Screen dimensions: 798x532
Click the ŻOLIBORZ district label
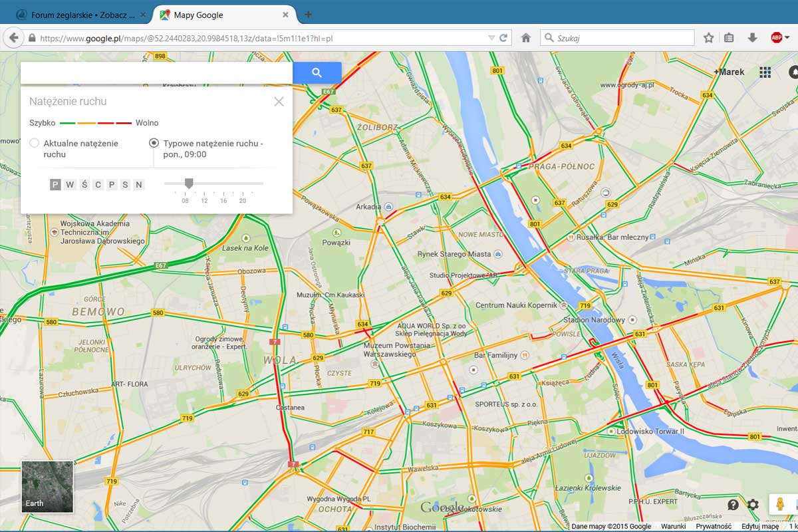click(x=377, y=126)
